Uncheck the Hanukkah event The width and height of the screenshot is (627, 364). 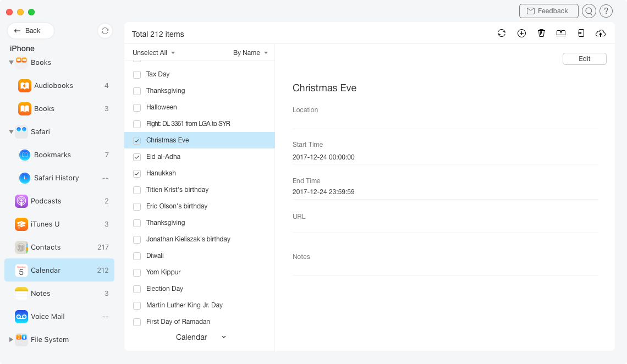point(136,173)
